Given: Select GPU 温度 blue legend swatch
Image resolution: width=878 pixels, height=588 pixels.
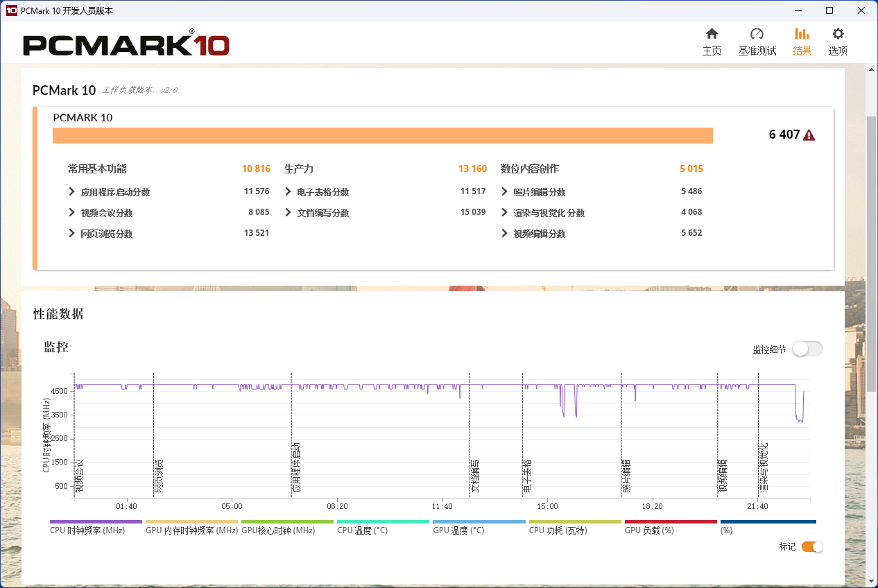Looking at the screenshot, I should coord(479,521).
